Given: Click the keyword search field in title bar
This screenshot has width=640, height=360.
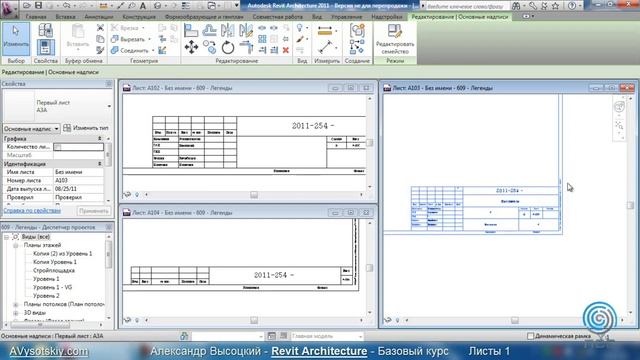Looking at the screenshot, I should tap(467, 6).
